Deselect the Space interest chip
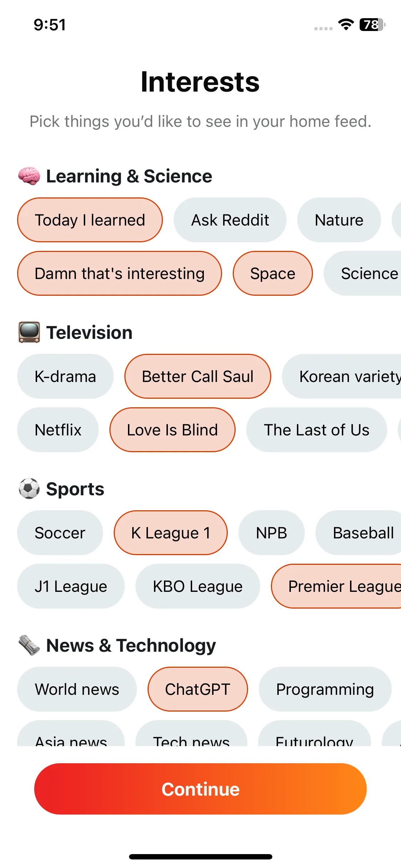 [x=273, y=273]
